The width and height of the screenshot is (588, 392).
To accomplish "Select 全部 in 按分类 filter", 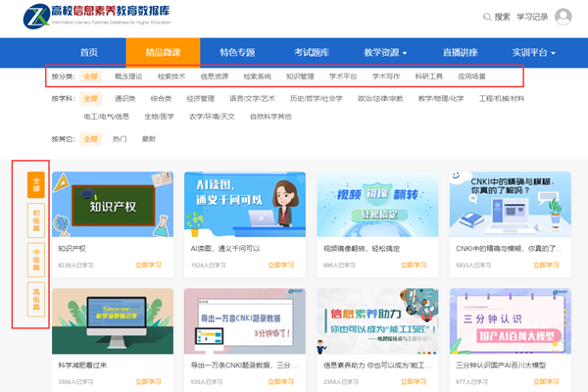I will 91,76.
